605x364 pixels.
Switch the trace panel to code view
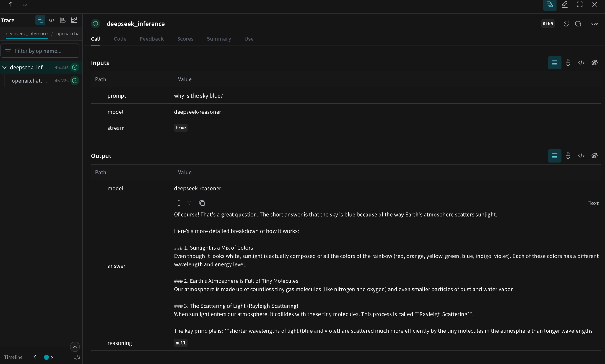[52, 20]
